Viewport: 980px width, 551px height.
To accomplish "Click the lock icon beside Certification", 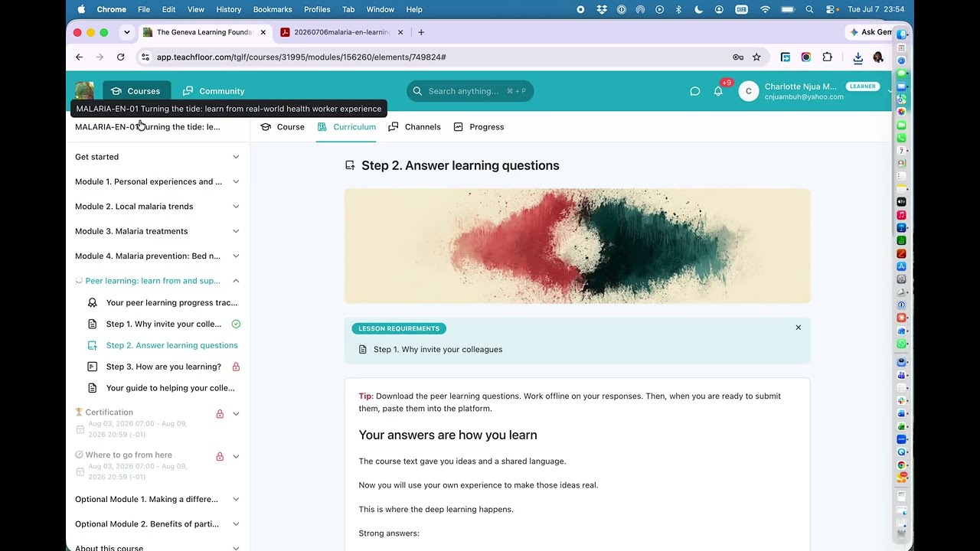I will point(220,414).
